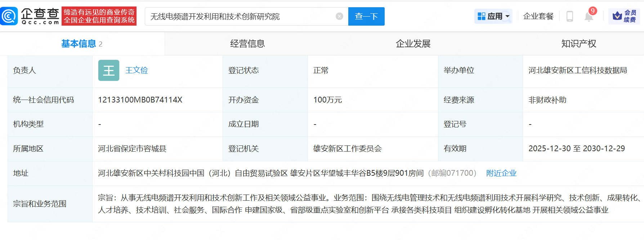Click the 王 avatar tile

108,70
